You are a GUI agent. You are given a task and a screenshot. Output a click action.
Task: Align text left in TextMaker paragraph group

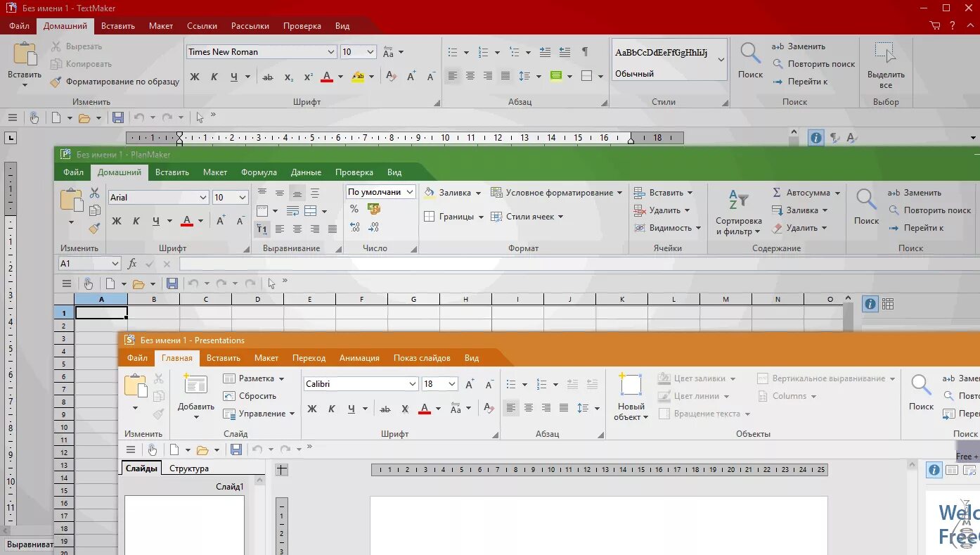click(x=453, y=76)
